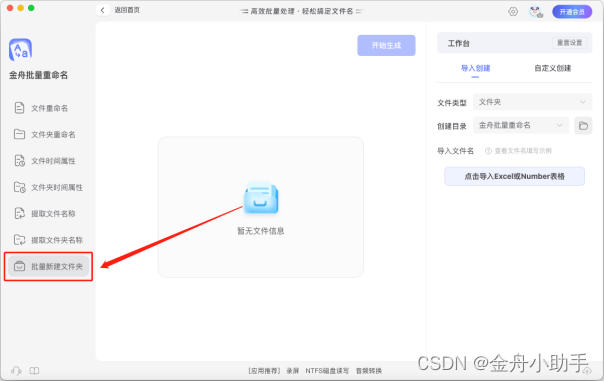Viewport: 604px width, 382px height.
Task: Click the 工作台 panel title
Action: tap(458, 44)
